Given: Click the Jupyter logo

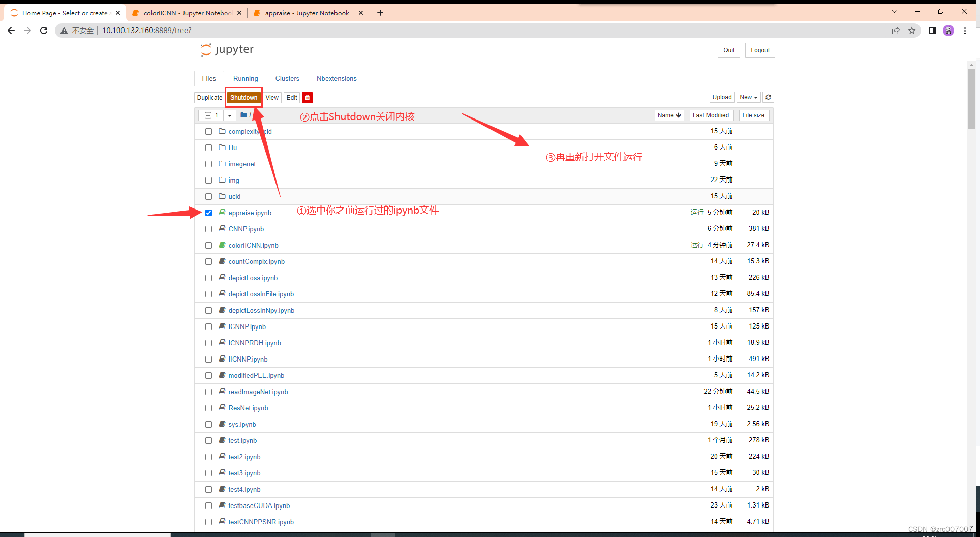Looking at the screenshot, I should click(226, 49).
